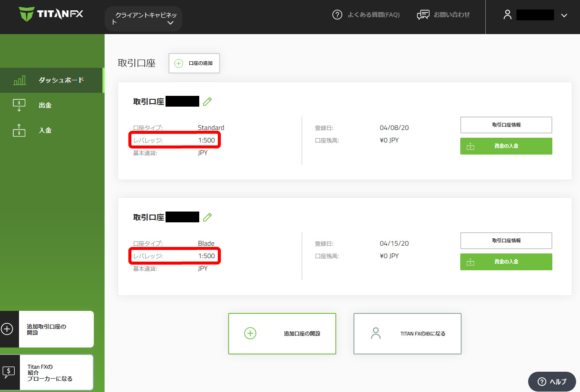The height and width of the screenshot is (392, 580).
Task: Select ダッシュボード in the sidebar
Action: [51, 80]
